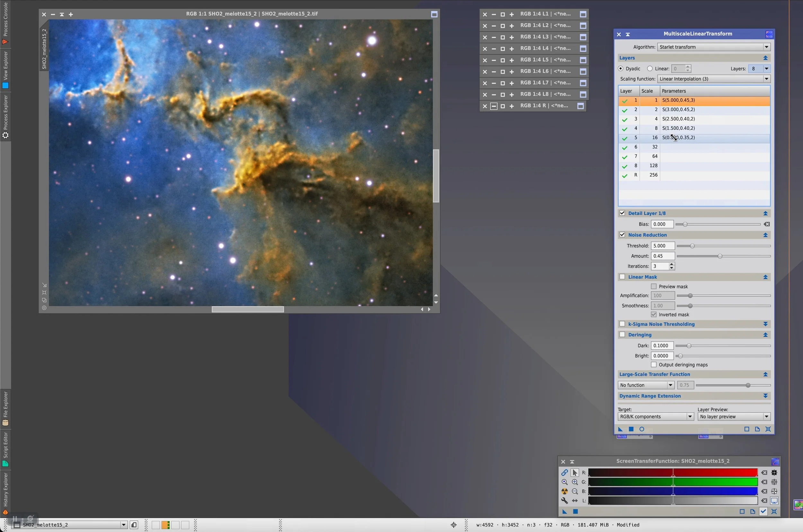This screenshot has height=532, width=803.
Task: Click the Real-Time Preview circle icon
Action: point(642,429)
